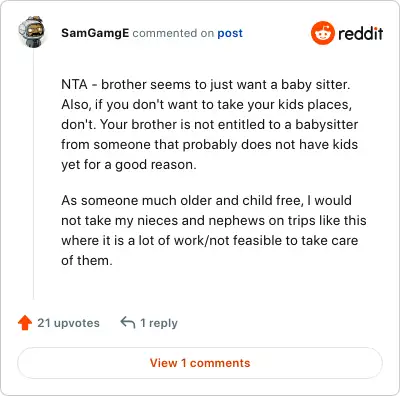This screenshot has height=396, width=400.
Task: Click the text "yet for a good reason."
Action: pos(129,165)
